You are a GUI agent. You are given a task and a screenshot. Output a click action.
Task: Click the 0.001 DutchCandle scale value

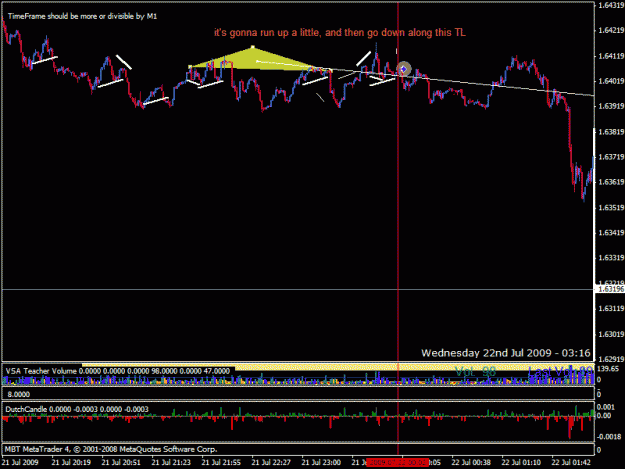(x=606, y=407)
